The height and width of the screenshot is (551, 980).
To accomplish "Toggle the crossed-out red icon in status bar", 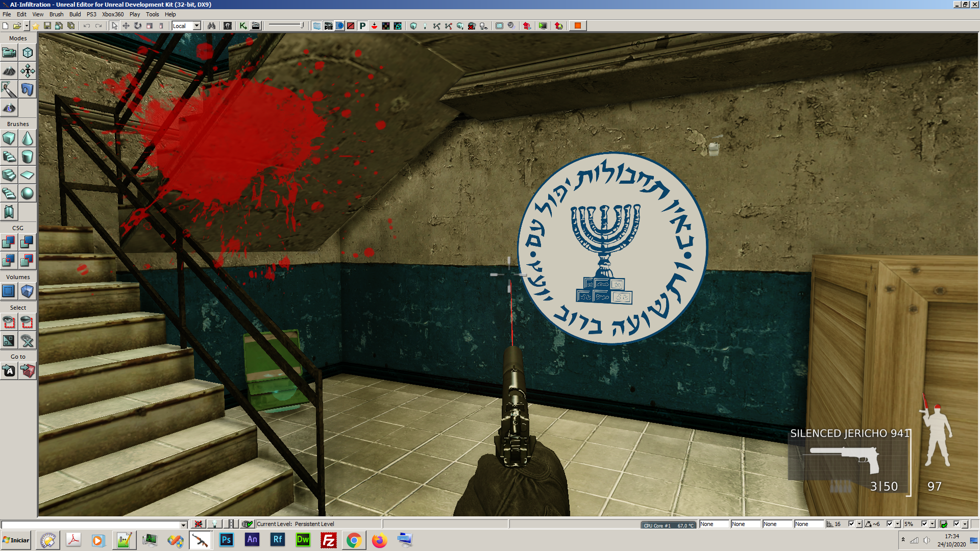I will [x=199, y=524].
